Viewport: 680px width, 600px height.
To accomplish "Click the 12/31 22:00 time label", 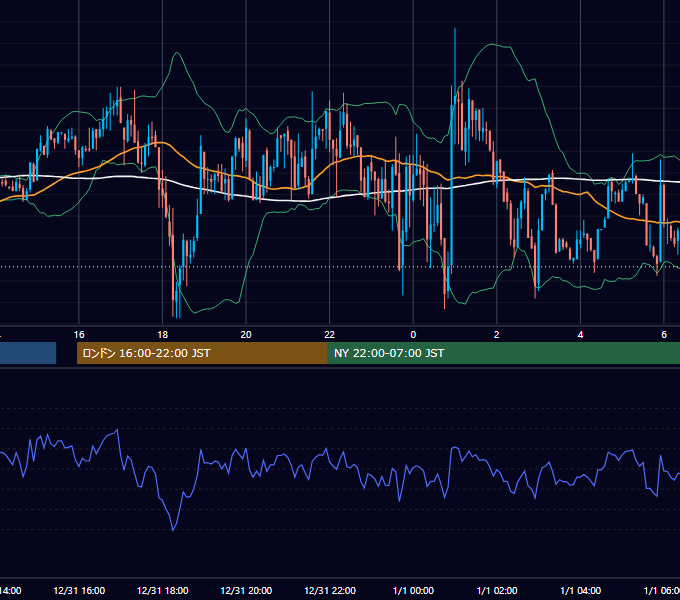I will 330,590.
